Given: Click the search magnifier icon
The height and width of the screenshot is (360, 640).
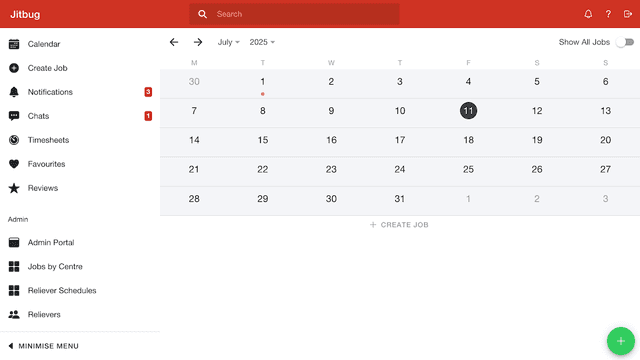Looking at the screenshot, I should (202, 14).
